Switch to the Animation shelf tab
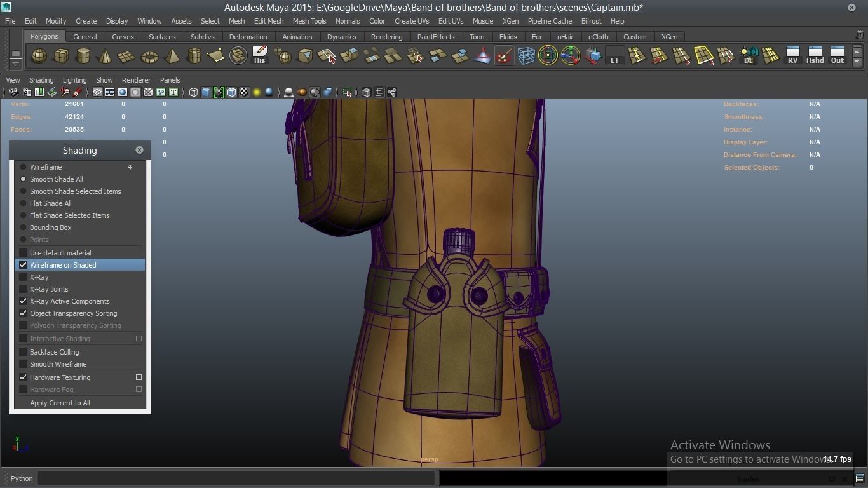 [x=297, y=37]
